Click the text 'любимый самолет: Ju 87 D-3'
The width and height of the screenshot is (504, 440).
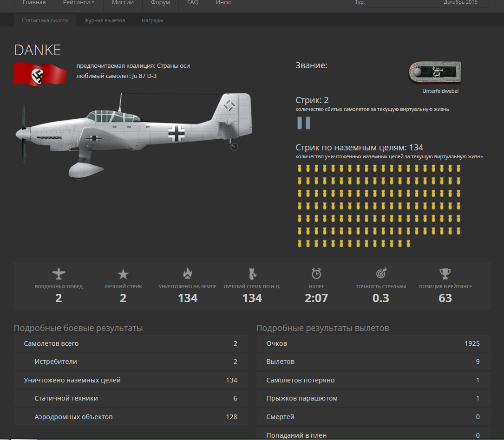click(x=116, y=76)
